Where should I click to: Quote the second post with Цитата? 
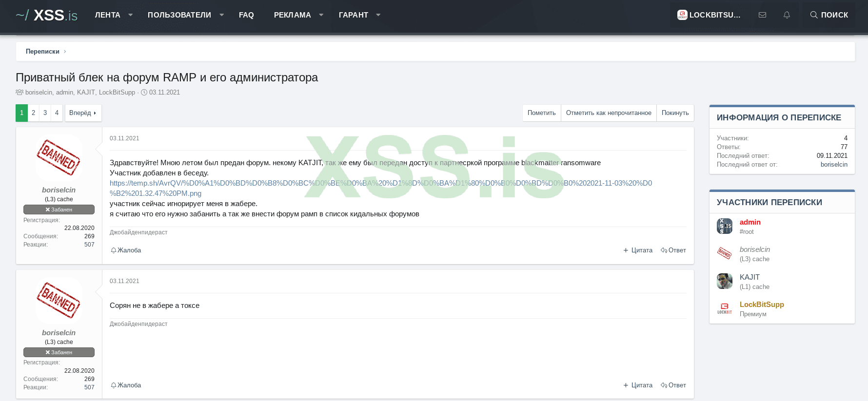click(x=638, y=385)
